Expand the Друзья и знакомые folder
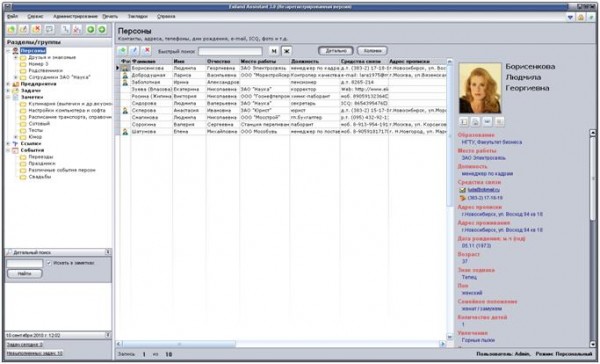Screen dimensions: 600x364 (x=16, y=58)
